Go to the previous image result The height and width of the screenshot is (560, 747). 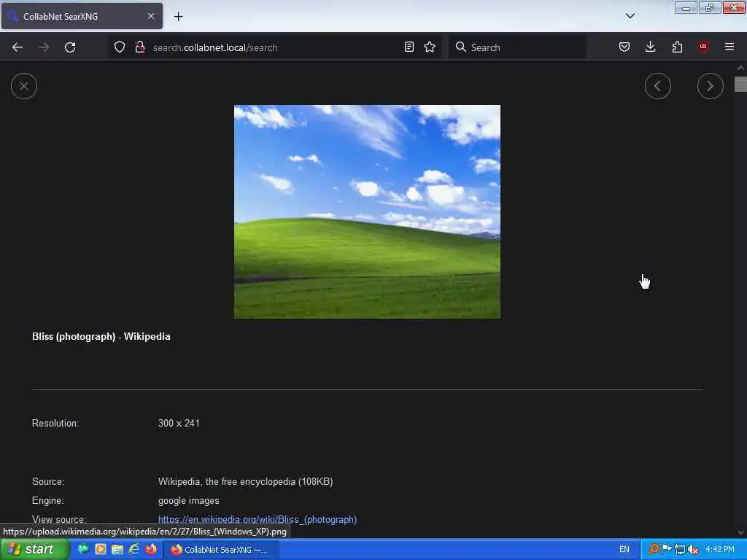[657, 86]
